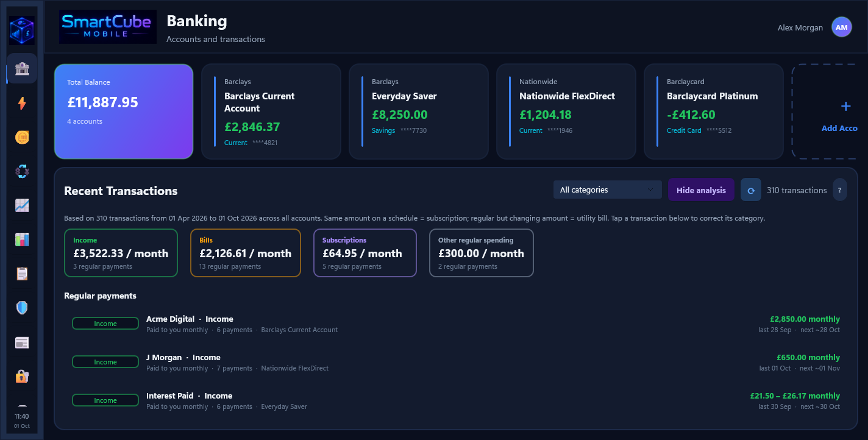Open the blue shield sidebar icon
Screen dimensions: 868x440
coord(22,308)
